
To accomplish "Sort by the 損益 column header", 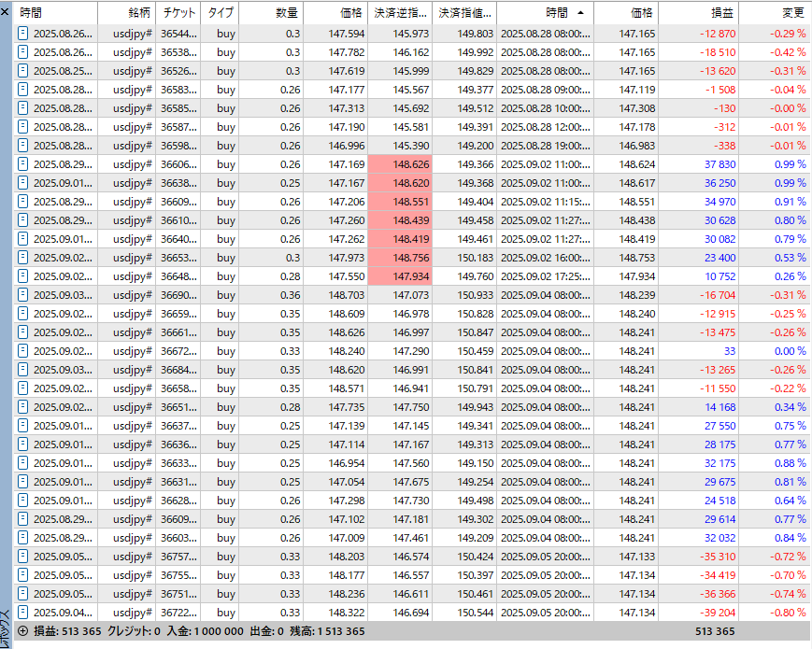I will tap(699, 12).
